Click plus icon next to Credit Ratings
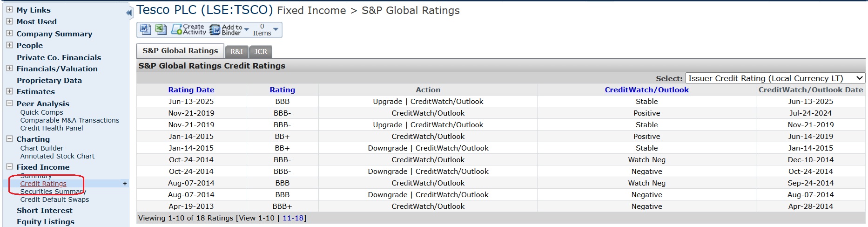Image resolution: width=868 pixels, height=227 pixels. pyautogui.click(x=124, y=184)
